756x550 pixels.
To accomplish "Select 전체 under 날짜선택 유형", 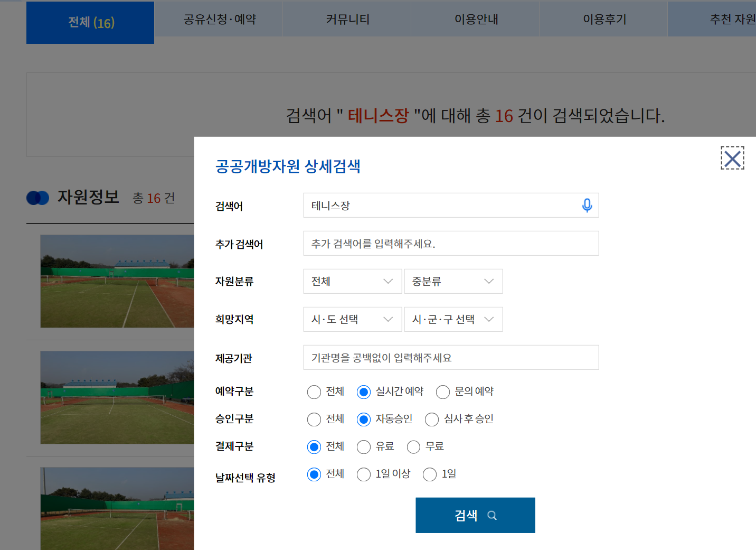I will click(x=314, y=474).
